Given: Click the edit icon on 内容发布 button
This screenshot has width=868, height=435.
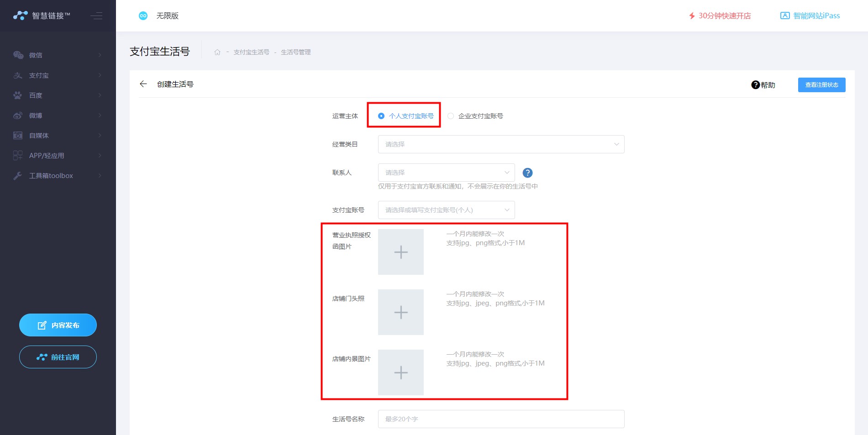Looking at the screenshot, I should coord(42,325).
